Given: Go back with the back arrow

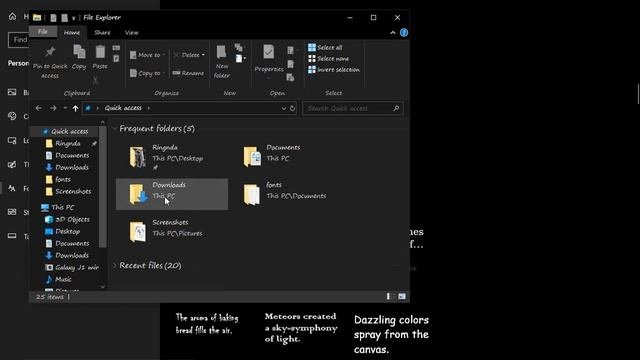Looking at the screenshot, I should [39, 108].
